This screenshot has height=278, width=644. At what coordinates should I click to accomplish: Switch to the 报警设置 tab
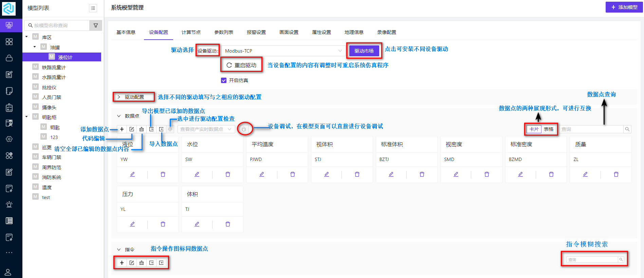point(256,32)
